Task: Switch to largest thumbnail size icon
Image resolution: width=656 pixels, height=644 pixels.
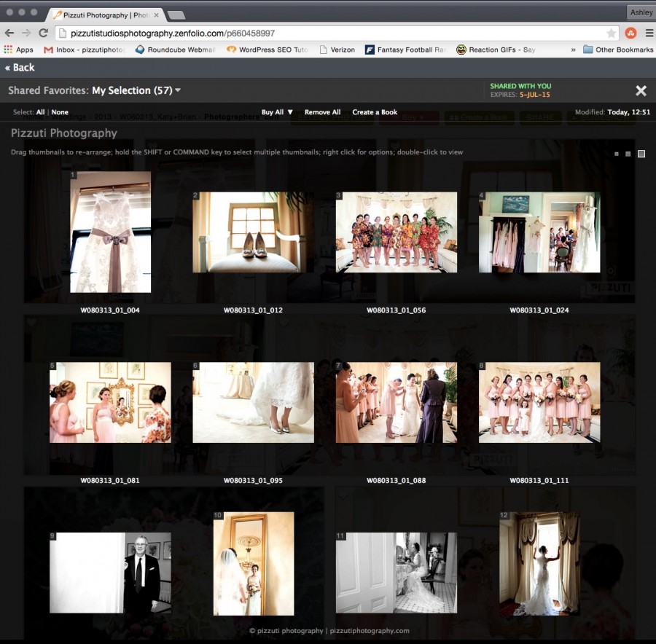Action: 641,154
